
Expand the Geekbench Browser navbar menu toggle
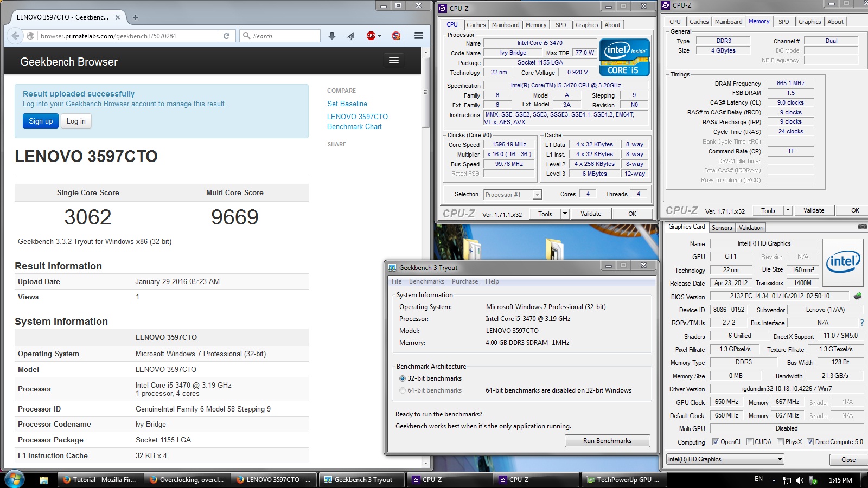click(394, 61)
